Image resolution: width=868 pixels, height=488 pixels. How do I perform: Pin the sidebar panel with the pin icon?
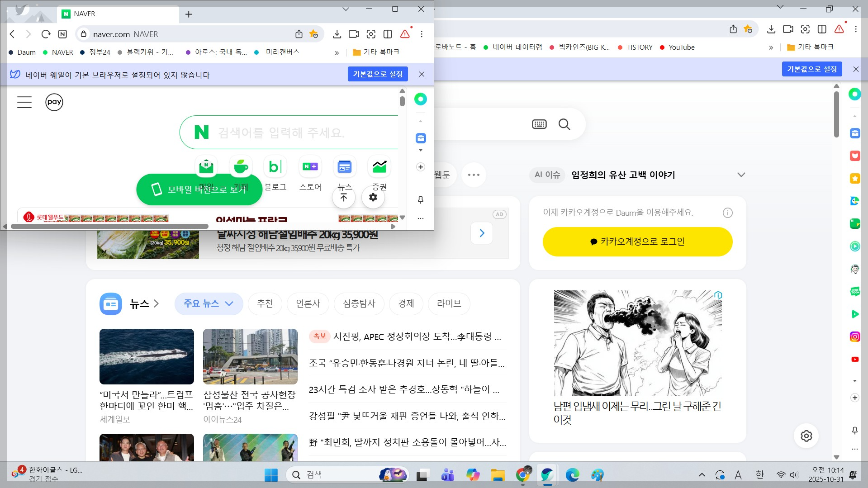coord(420,199)
